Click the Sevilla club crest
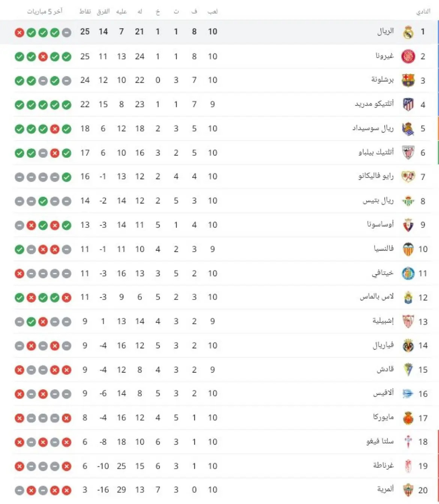This screenshot has width=439, height=504. (x=408, y=321)
